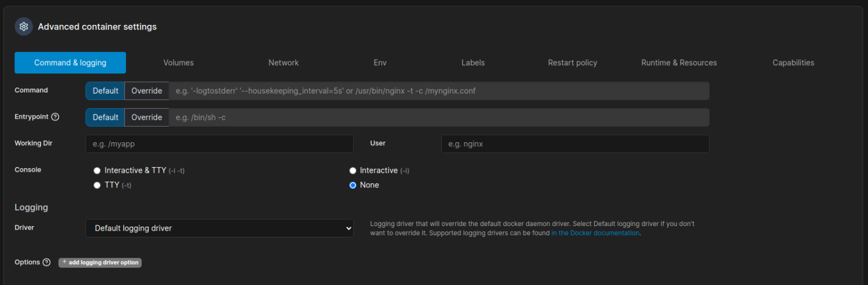This screenshot has width=868, height=285.
Task: Click add logging driver option button
Action: 100,262
